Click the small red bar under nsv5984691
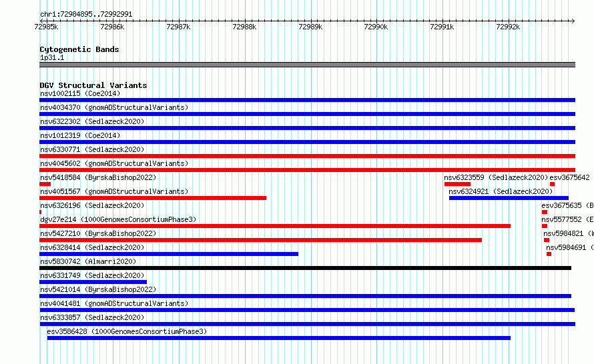594x364 pixels. pos(549,254)
